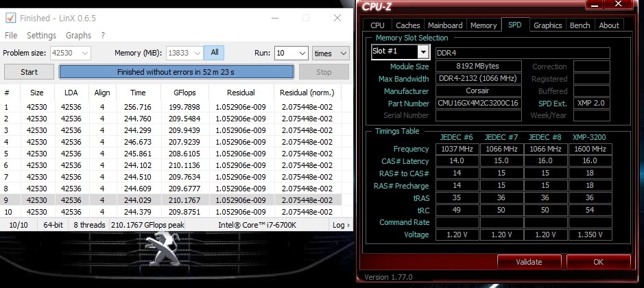Switch to the CPU tab in CPU-Z
This screenshot has height=288, width=644.
click(x=377, y=25)
